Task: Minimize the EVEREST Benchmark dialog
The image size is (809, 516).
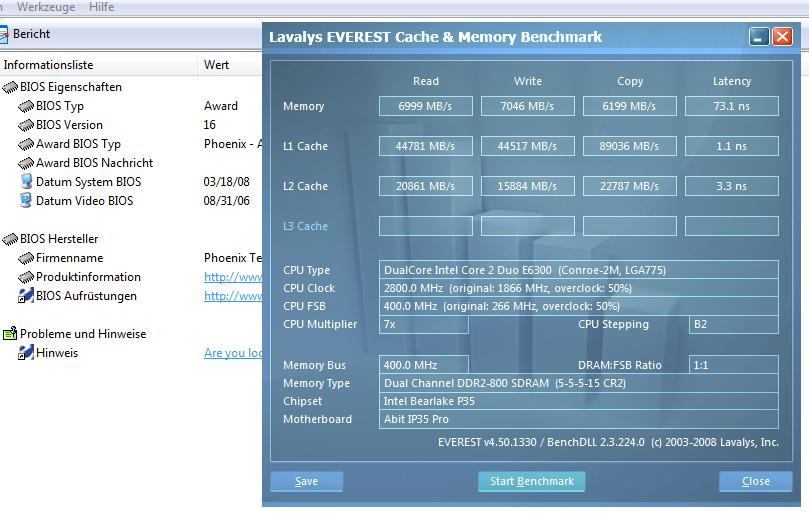Action: point(759,37)
